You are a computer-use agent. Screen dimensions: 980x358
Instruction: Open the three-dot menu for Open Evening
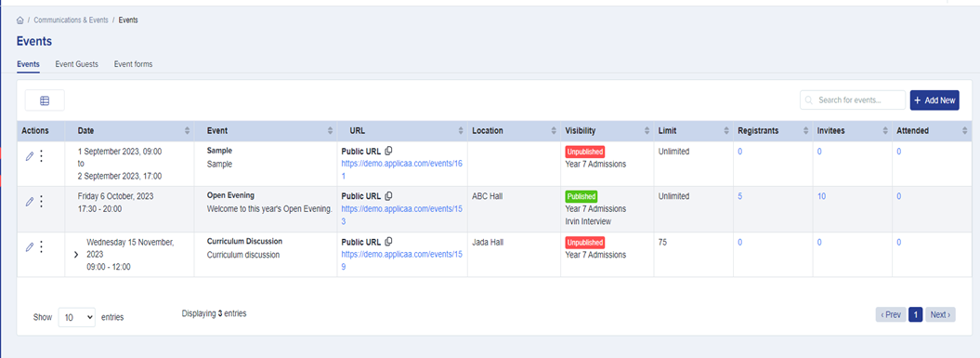(41, 202)
